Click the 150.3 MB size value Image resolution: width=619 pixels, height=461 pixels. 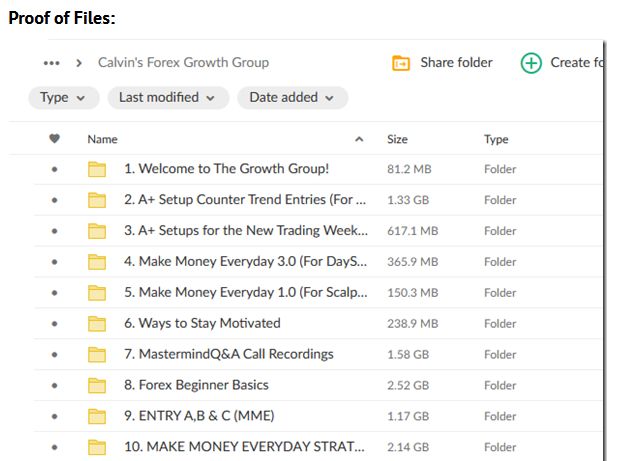(x=413, y=293)
